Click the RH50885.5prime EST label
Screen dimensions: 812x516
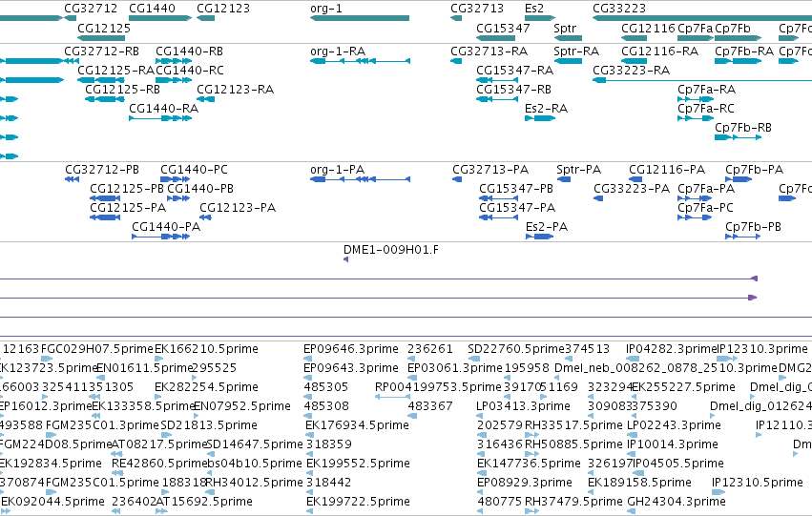573,444
